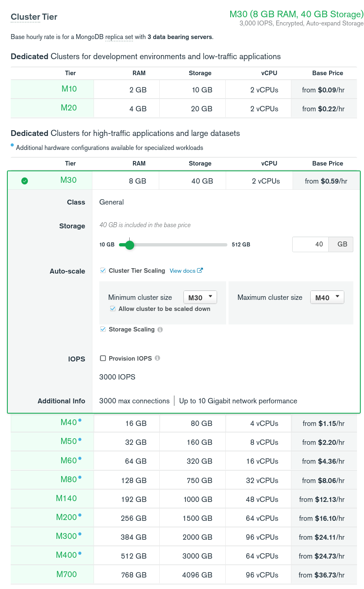Disable the Storage Scaling checkbox

103,329
